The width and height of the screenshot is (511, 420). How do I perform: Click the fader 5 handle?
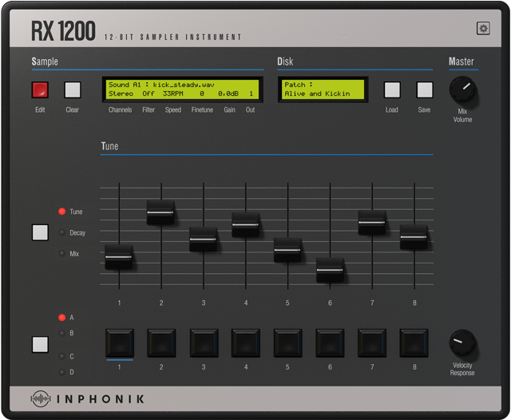tap(287, 250)
